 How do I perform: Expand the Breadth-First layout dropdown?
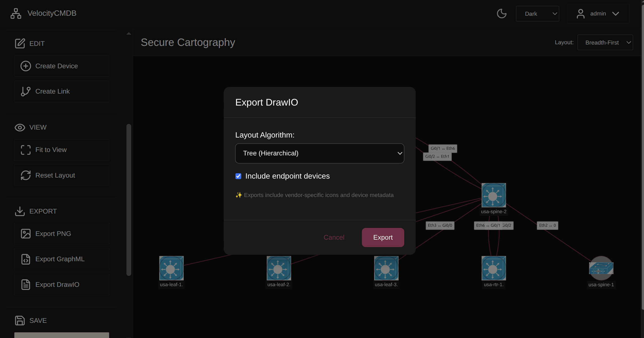[x=605, y=43]
